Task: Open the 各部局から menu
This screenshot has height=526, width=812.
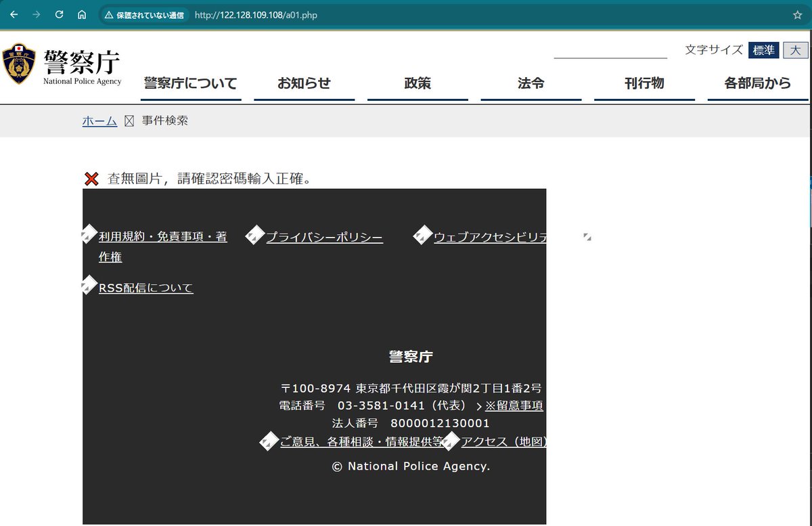Action: coord(758,84)
